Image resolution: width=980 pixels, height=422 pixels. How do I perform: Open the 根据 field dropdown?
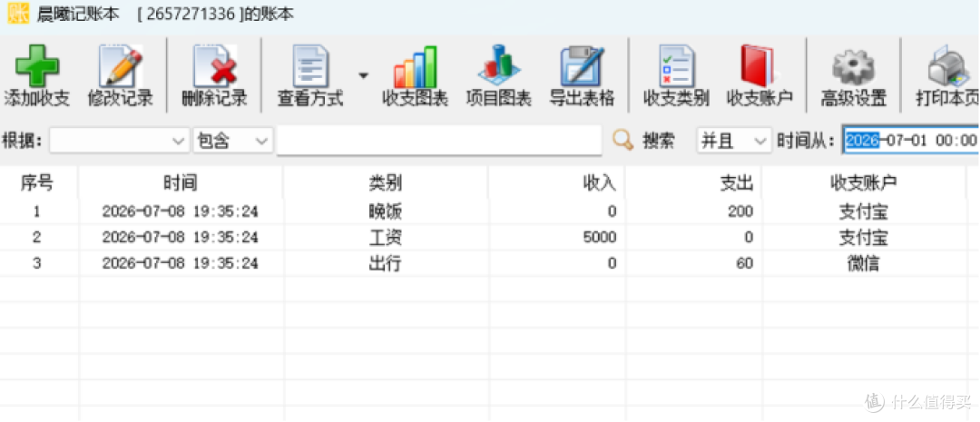pos(120,141)
